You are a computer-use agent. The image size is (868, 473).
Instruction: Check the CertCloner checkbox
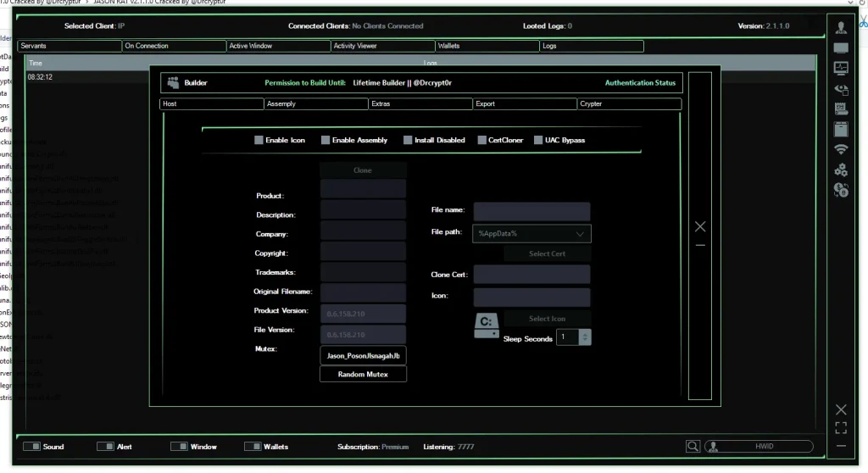(x=481, y=140)
